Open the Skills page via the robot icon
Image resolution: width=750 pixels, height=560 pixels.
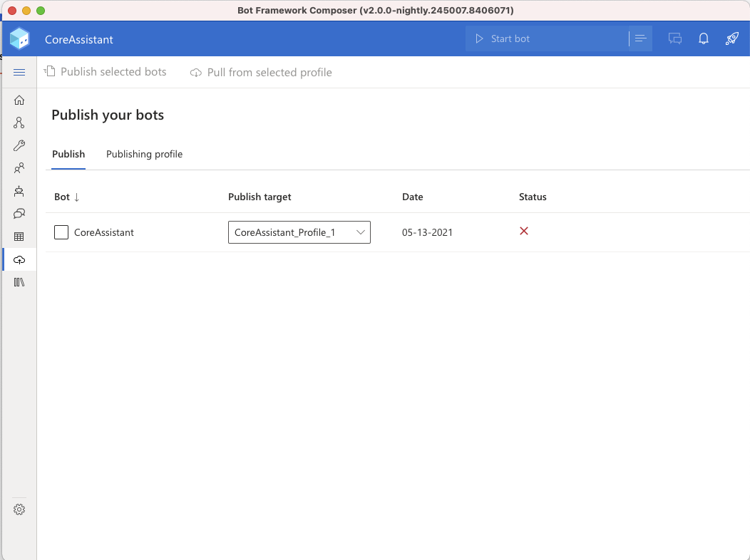pyautogui.click(x=19, y=191)
